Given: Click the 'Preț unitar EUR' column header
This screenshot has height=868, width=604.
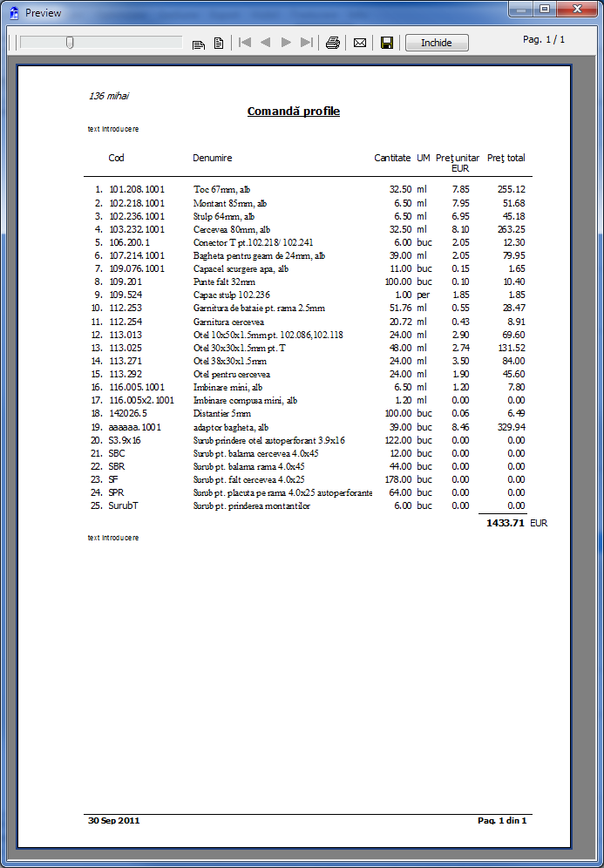Looking at the screenshot, I should (458, 163).
